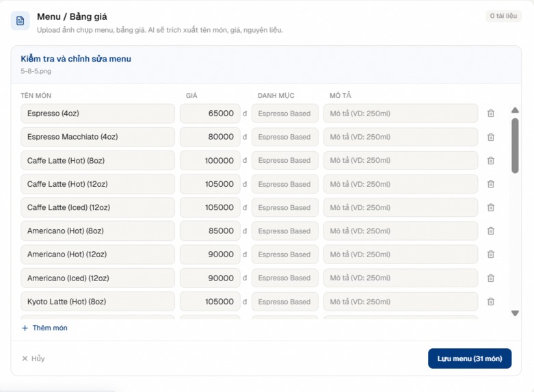This screenshot has width=534, height=392.
Task: Edit the Americano (Iced) (12oz) name field
Action: coord(98,278)
